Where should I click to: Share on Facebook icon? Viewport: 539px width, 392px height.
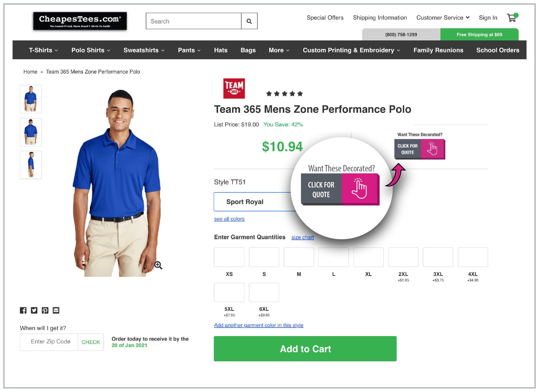click(x=23, y=310)
